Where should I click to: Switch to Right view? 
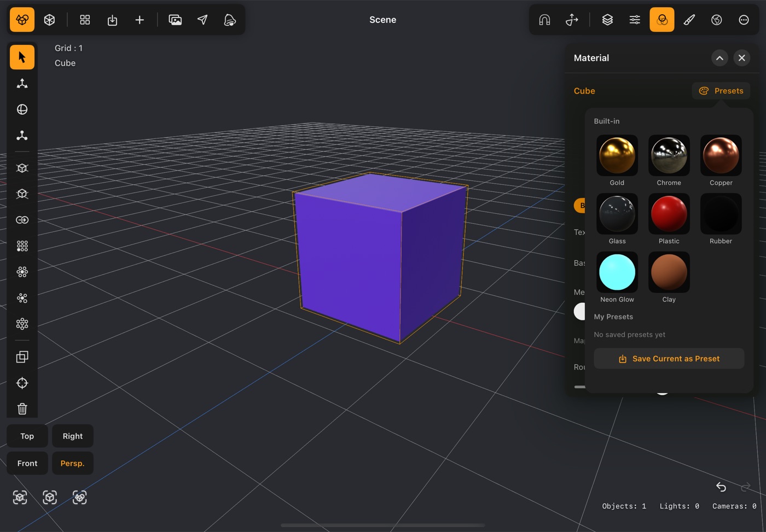[72, 436]
